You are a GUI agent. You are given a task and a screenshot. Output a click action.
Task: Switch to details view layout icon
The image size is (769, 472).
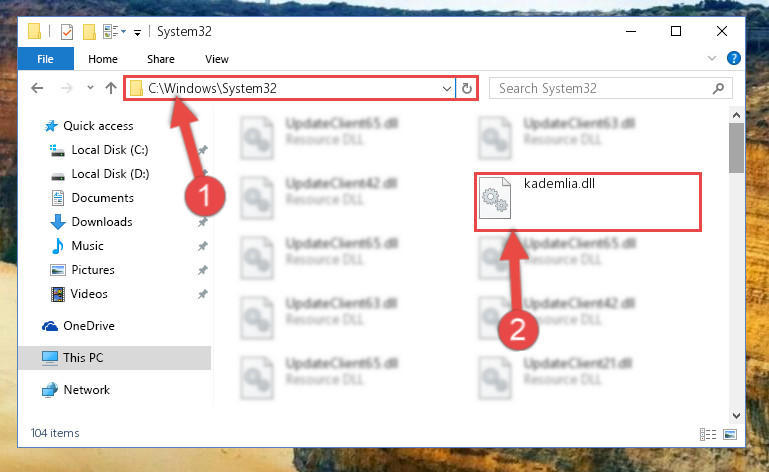tap(708, 434)
